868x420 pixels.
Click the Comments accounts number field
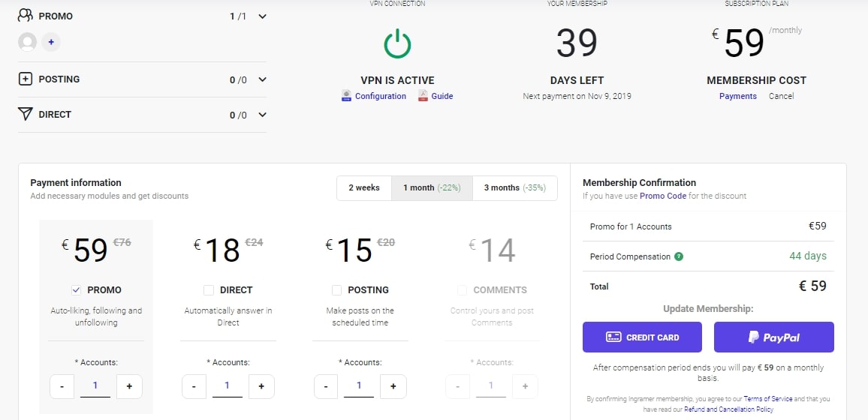[x=491, y=385]
